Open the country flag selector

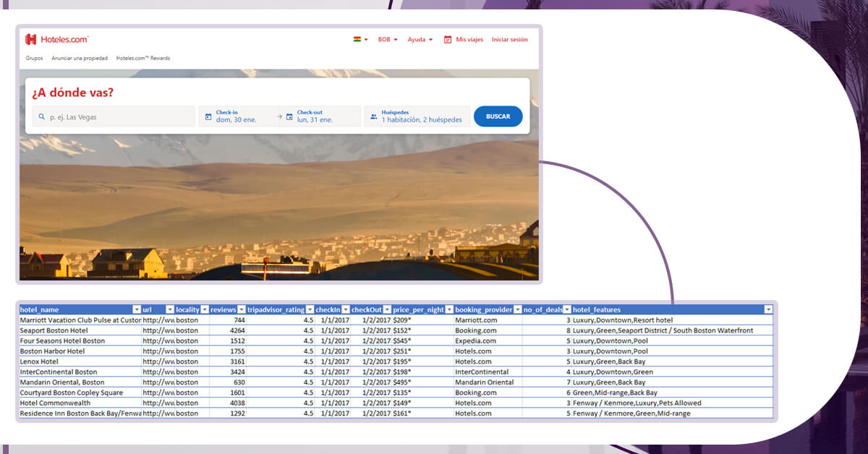tap(360, 40)
